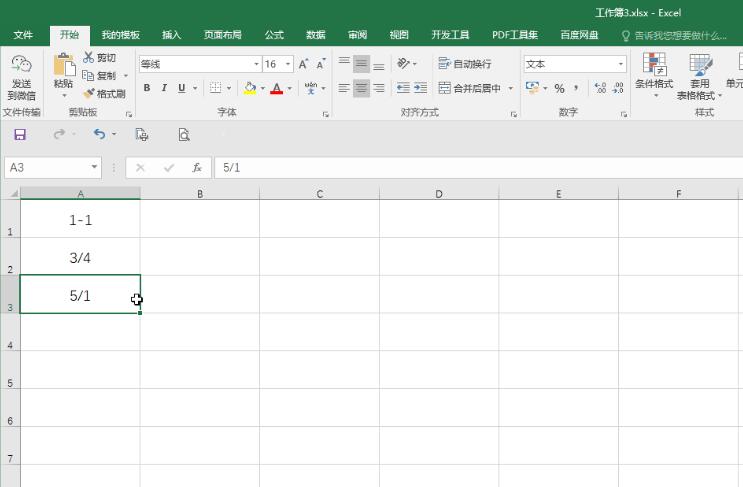The image size is (743, 487).
Task: Click the yellow fill color swatch
Action: [250, 88]
